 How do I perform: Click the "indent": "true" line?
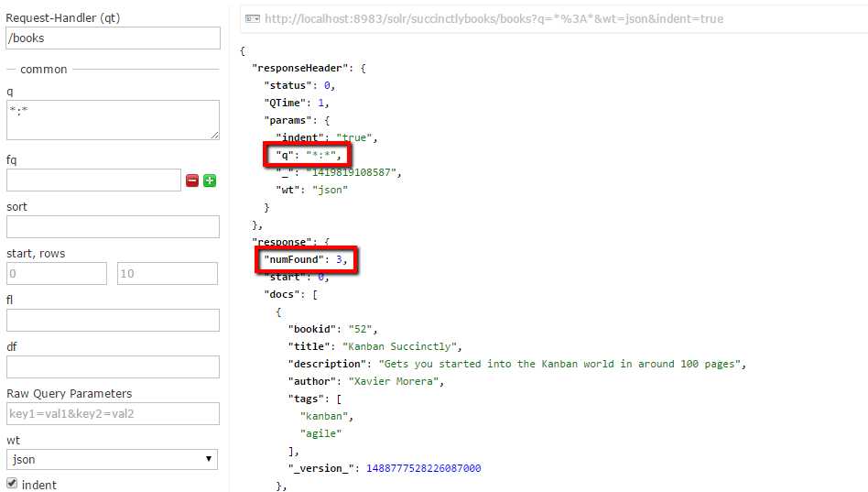pyautogui.click(x=327, y=137)
